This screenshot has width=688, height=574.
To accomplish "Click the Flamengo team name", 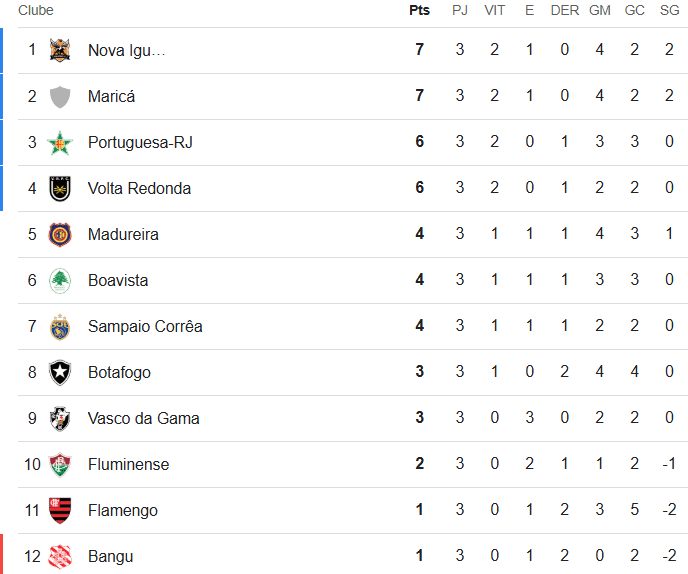I will [123, 511].
